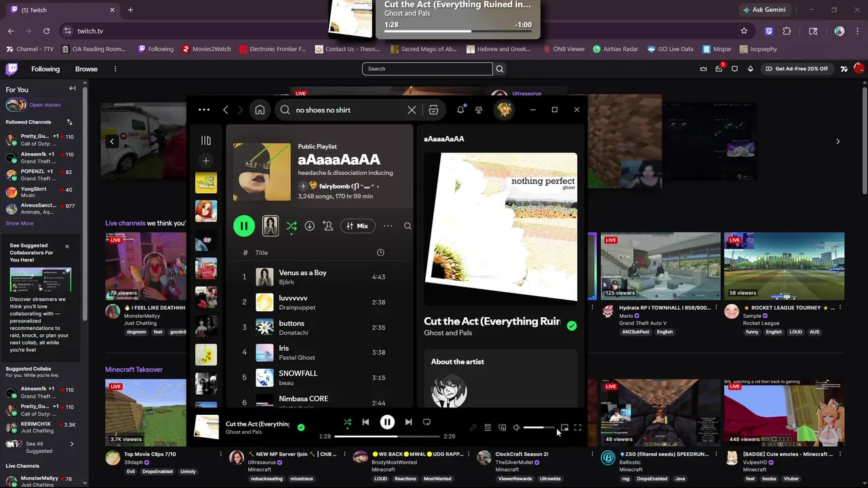
Task: Open Twitch Prime loot crown icon
Action: (703, 68)
